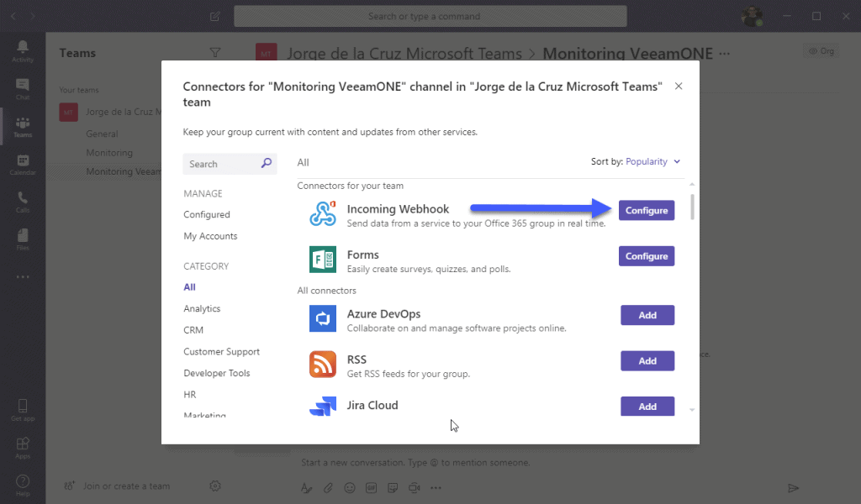Select the Developer Tools category

click(x=217, y=373)
